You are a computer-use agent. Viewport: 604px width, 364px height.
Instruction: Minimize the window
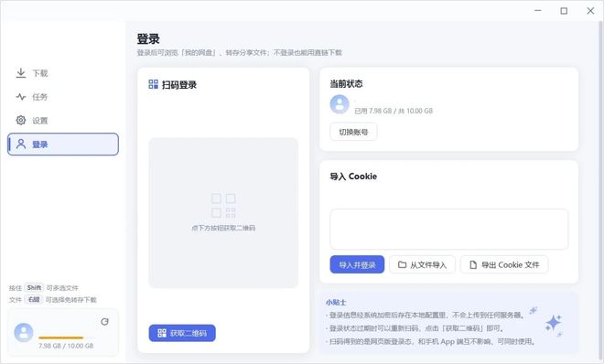click(538, 11)
